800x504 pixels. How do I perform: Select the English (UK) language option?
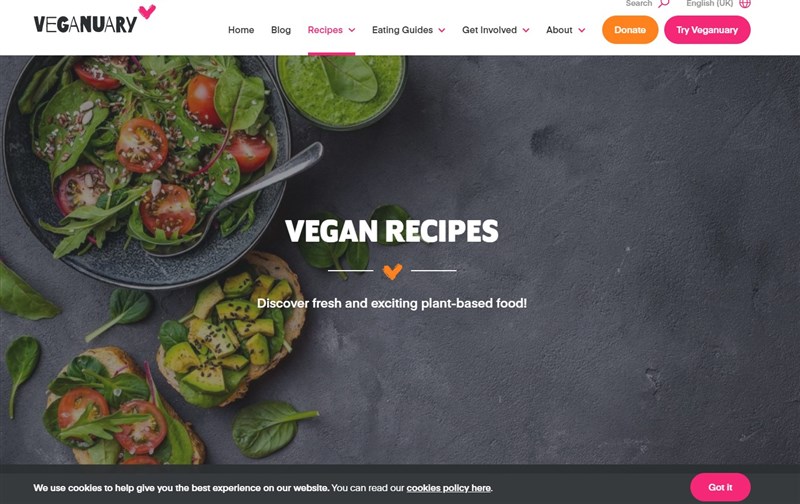[x=709, y=3]
